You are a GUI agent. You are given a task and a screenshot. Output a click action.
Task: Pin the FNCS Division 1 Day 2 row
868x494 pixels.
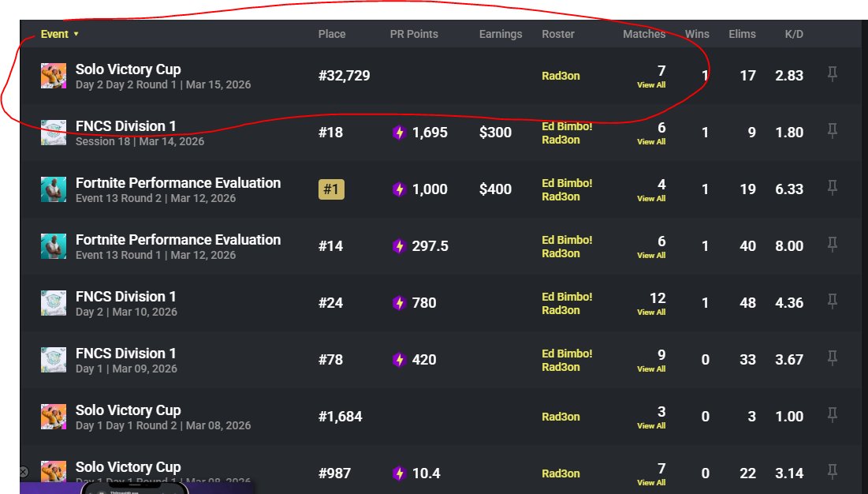pyautogui.click(x=832, y=301)
